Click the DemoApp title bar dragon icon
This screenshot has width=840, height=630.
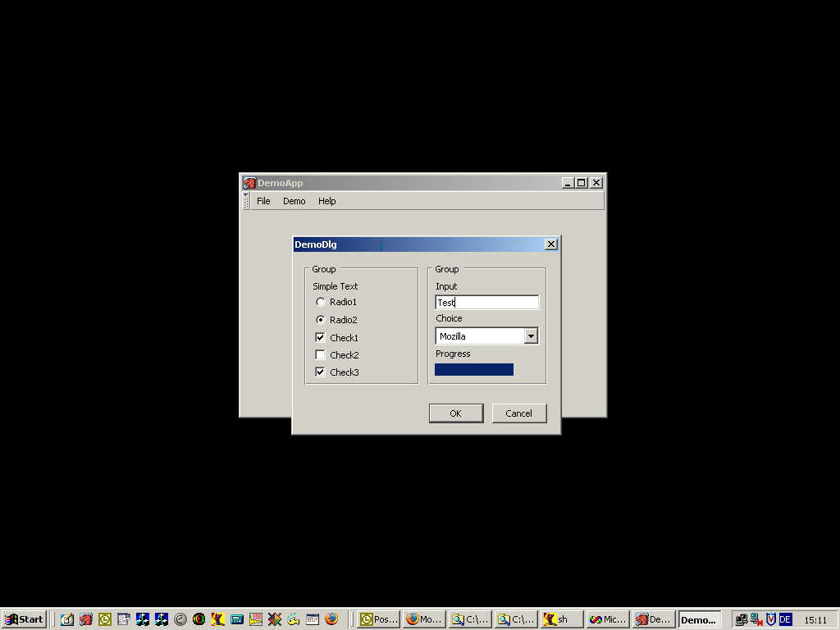249,183
